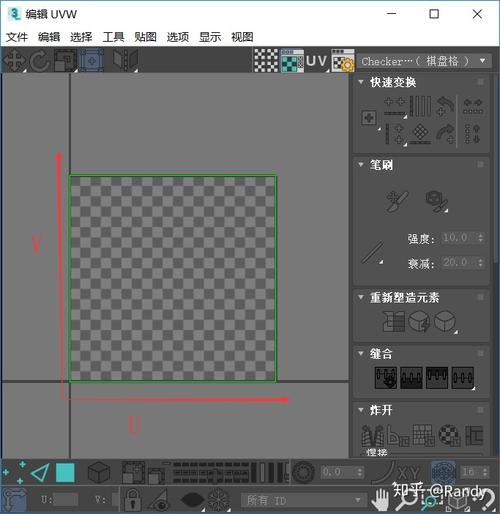Click Set Pivot icon in 快速变换
Viewport: 500px width, 514px height.
point(369,118)
